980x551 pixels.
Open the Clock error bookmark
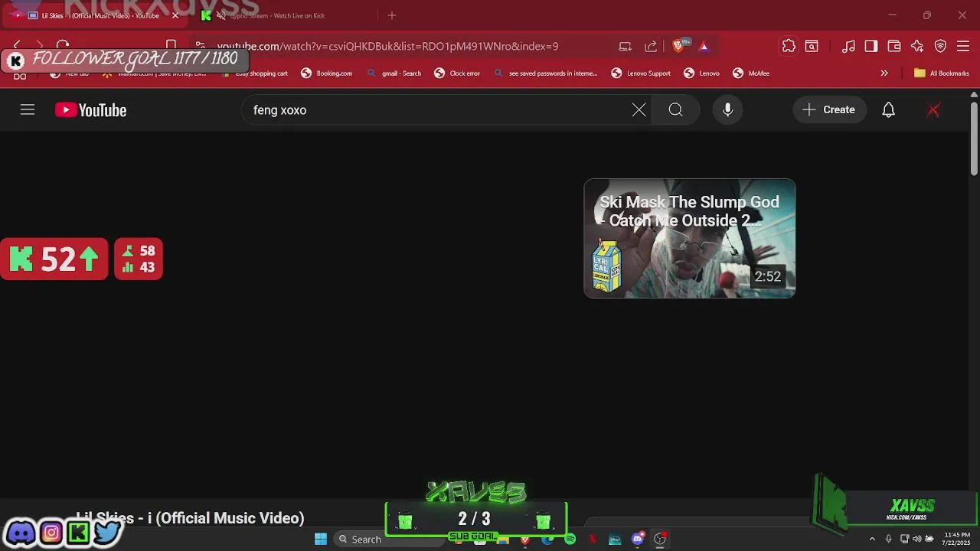(x=457, y=73)
